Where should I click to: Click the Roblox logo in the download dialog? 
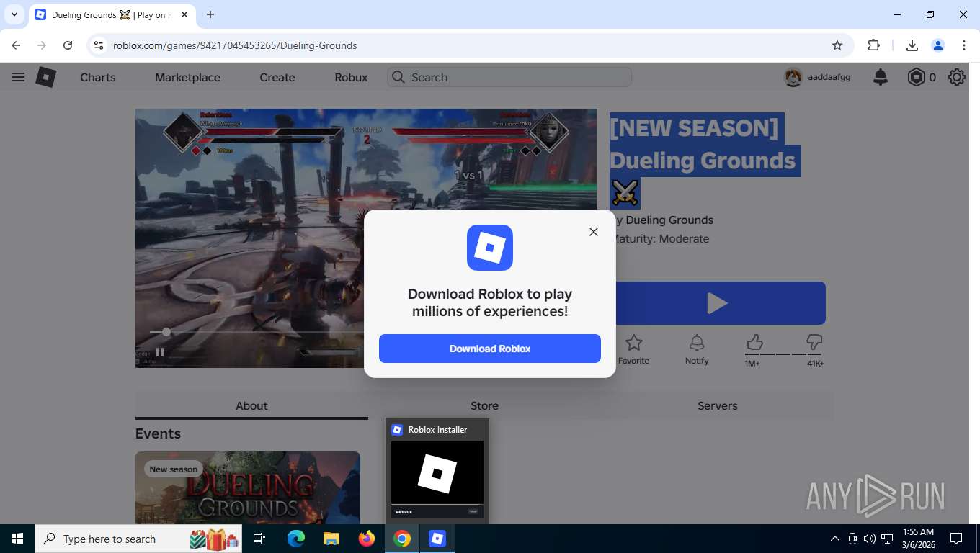coord(490,248)
